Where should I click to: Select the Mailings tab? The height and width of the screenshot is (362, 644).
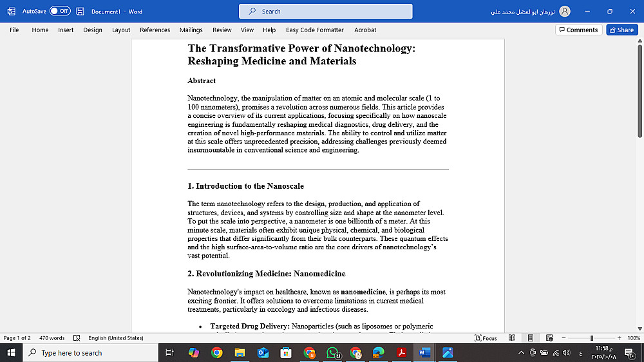pyautogui.click(x=191, y=30)
